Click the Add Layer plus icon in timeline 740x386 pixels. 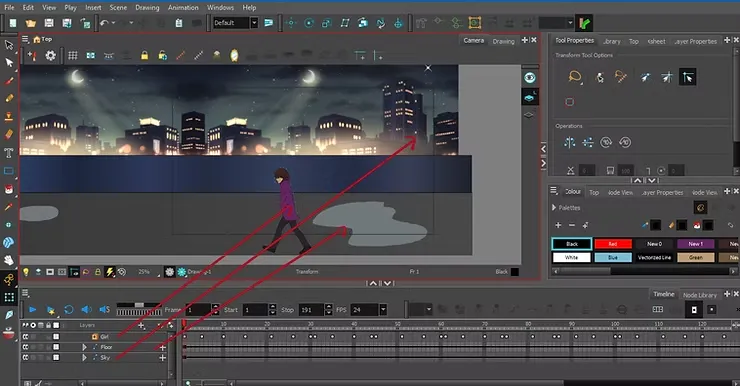(141, 325)
